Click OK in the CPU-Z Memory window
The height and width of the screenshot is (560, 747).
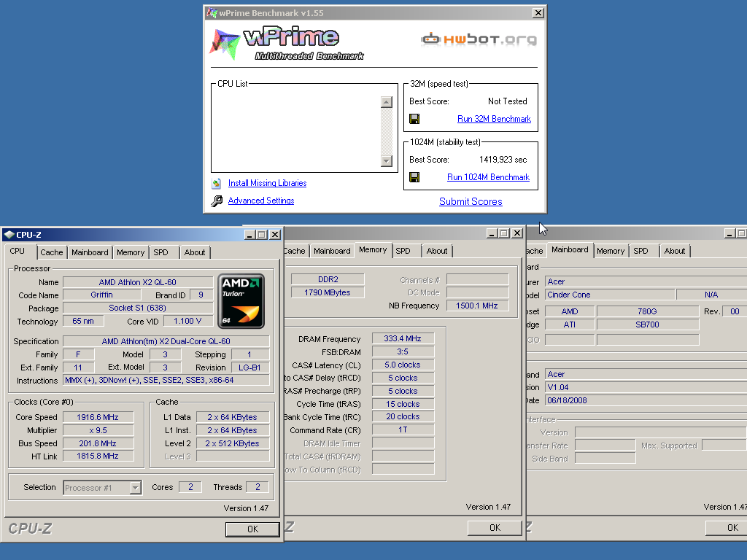coord(495,528)
